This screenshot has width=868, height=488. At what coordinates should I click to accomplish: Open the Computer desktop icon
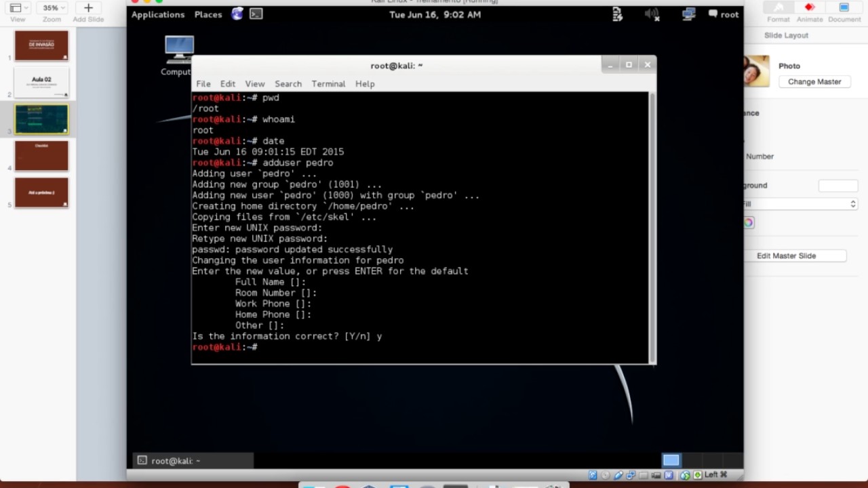[x=178, y=56]
